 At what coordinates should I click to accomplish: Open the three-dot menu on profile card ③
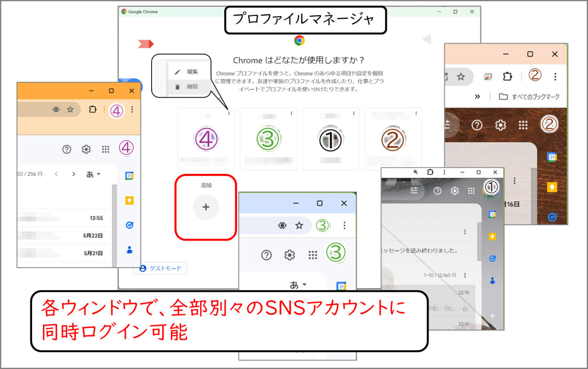tap(291, 113)
